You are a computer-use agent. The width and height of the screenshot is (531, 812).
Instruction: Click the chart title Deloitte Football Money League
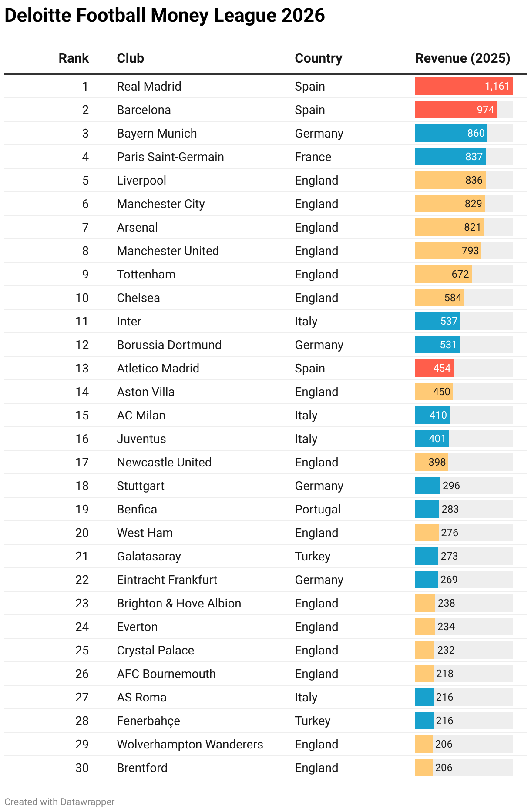[164, 16]
